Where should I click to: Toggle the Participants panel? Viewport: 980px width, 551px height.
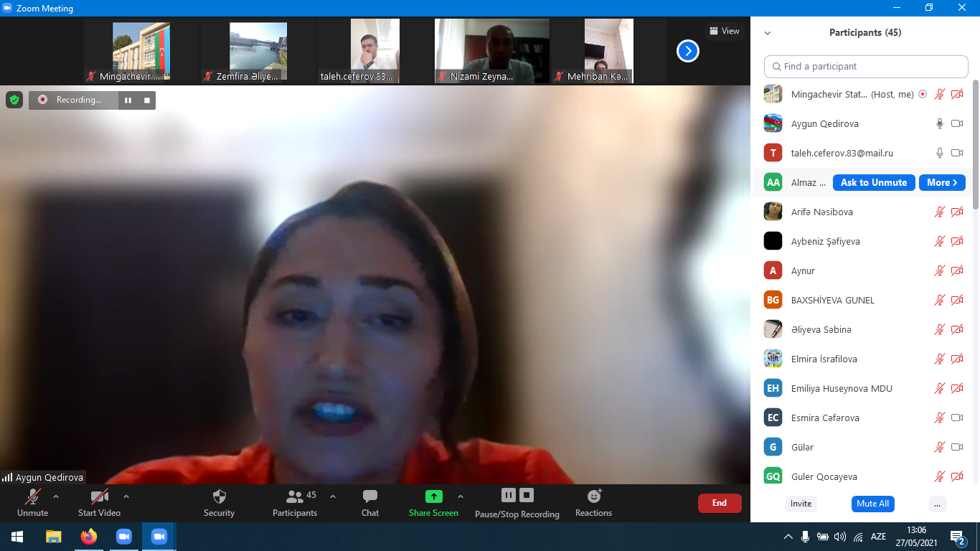pos(295,502)
